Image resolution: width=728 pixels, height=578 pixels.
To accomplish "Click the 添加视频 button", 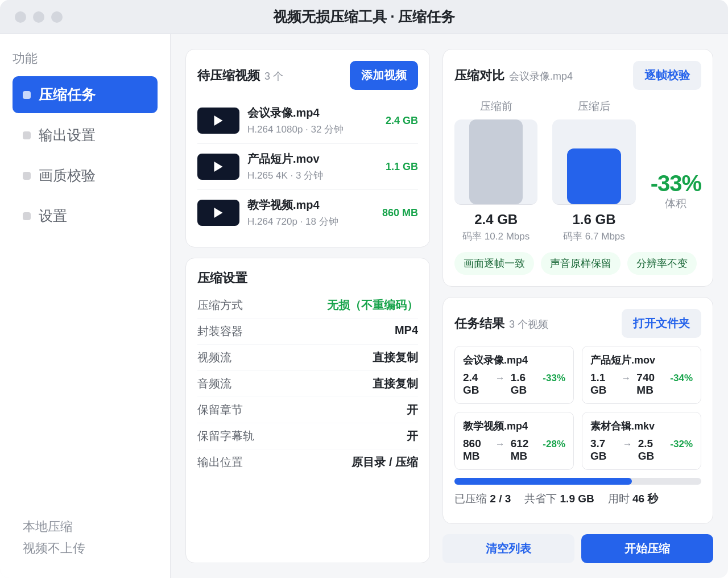I will (x=384, y=75).
